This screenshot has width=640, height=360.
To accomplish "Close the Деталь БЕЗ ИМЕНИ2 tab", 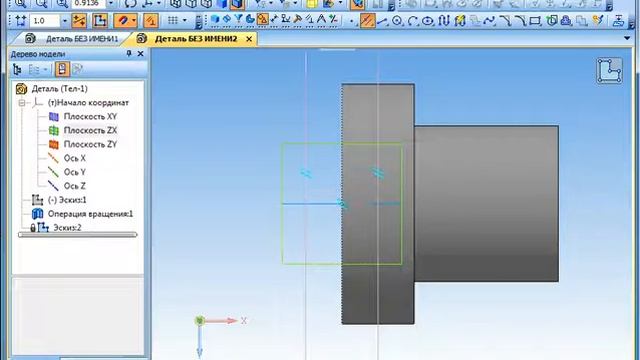I will 249,39.
